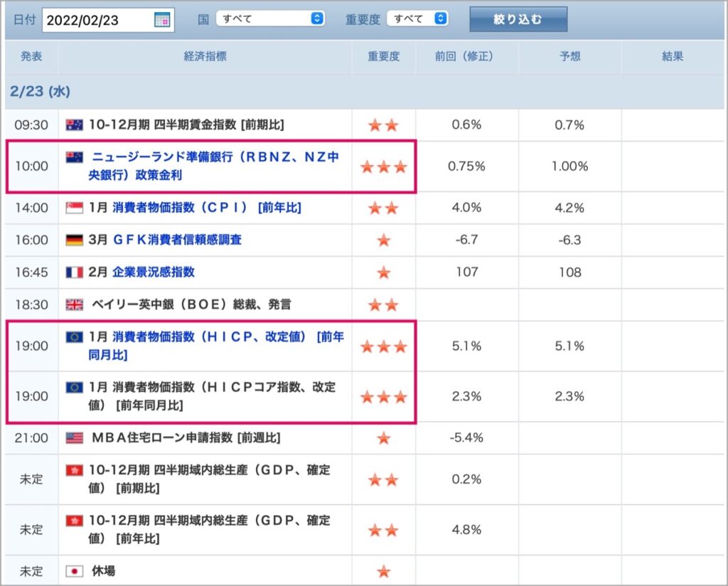
Task: Click the ベイリー英中銀（BOE）総裁、発言 text
Action: [x=191, y=304]
